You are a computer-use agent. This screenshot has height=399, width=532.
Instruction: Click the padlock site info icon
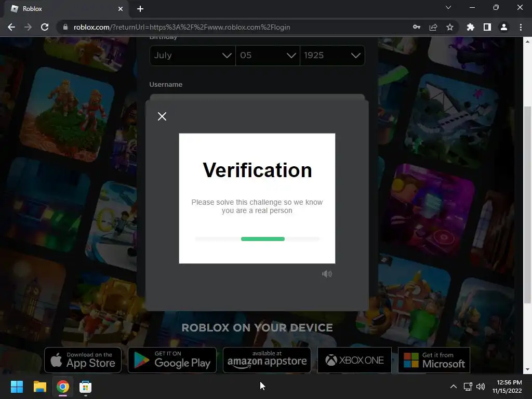pos(65,27)
